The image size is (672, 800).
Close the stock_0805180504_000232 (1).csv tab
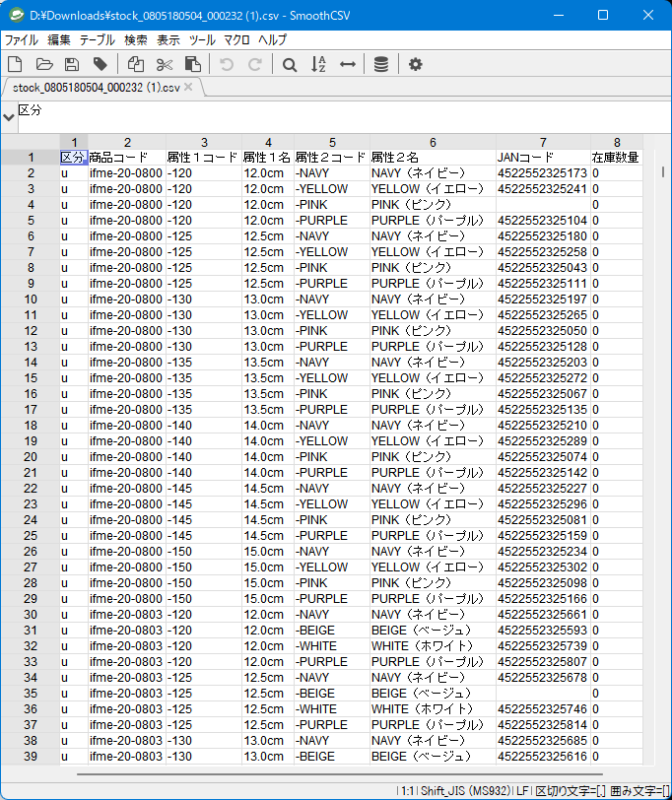(189, 88)
